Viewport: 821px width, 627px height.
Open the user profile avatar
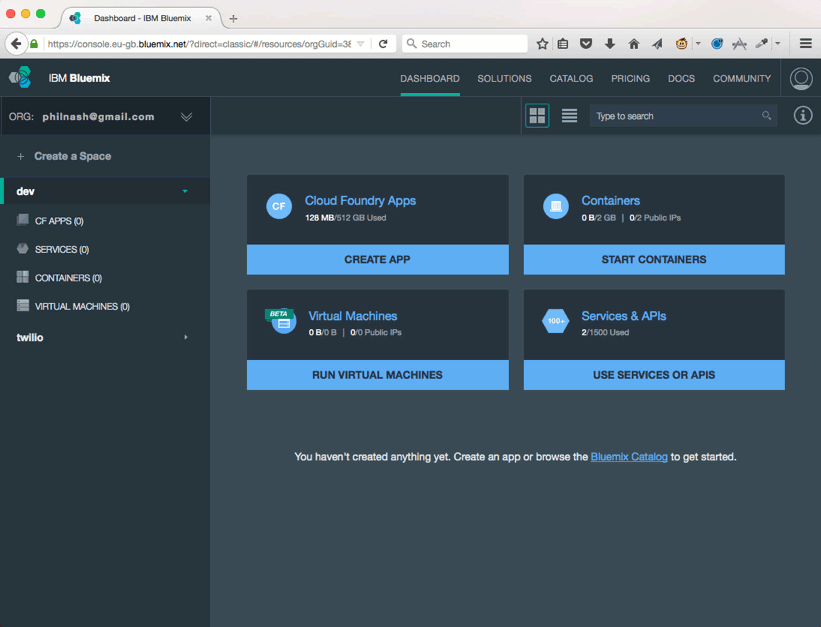(801, 78)
